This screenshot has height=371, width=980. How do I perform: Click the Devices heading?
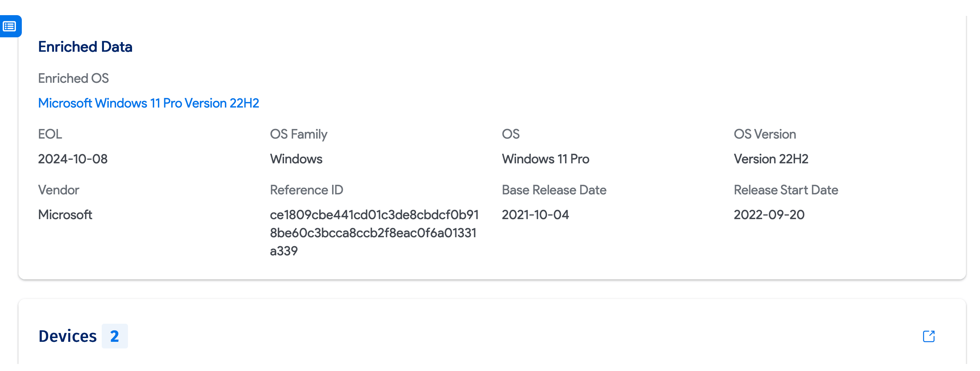(67, 336)
